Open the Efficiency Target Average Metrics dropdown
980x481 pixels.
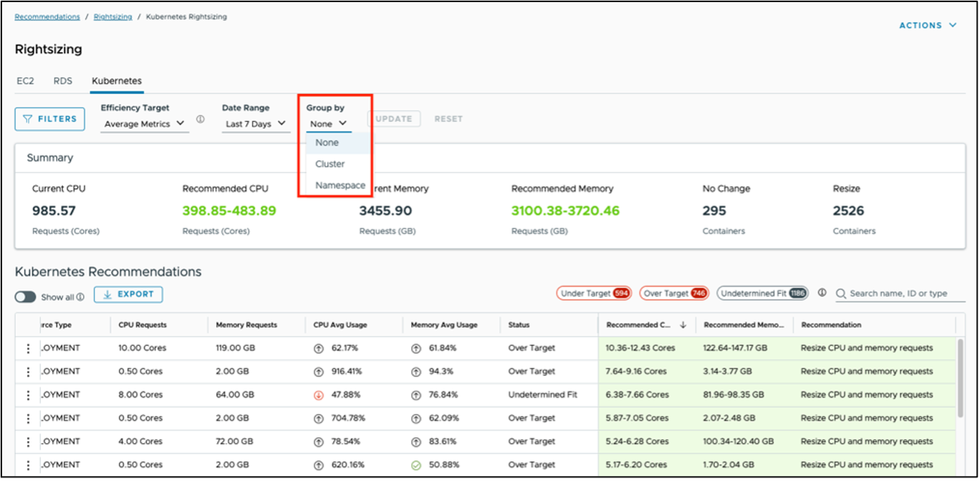click(144, 124)
